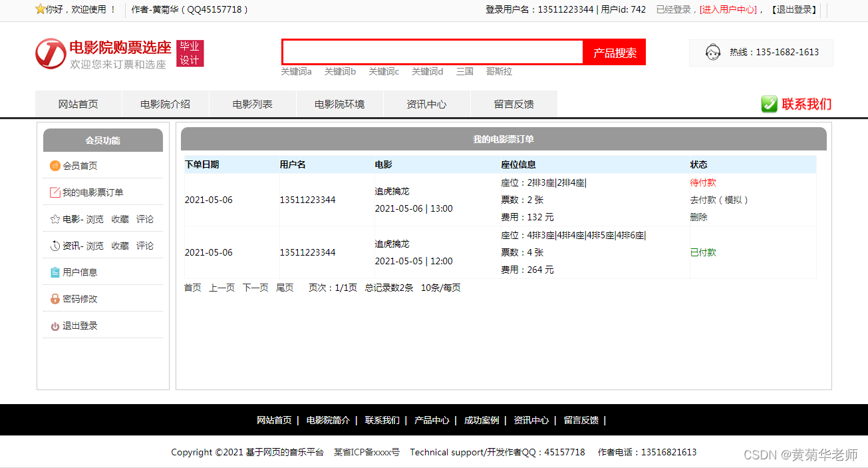The height and width of the screenshot is (468, 868).
Task: Click 收藏 in the 电影 sidebar row
Action: tap(120, 219)
